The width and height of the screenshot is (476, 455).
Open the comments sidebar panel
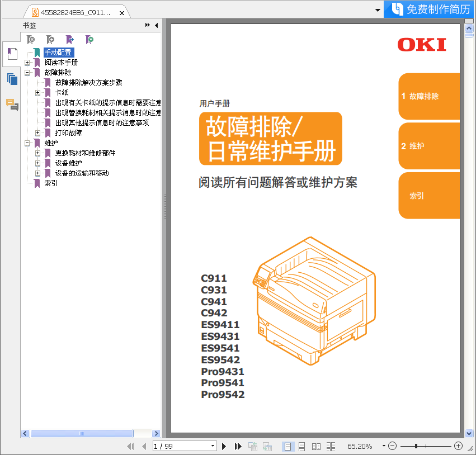[12, 105]
